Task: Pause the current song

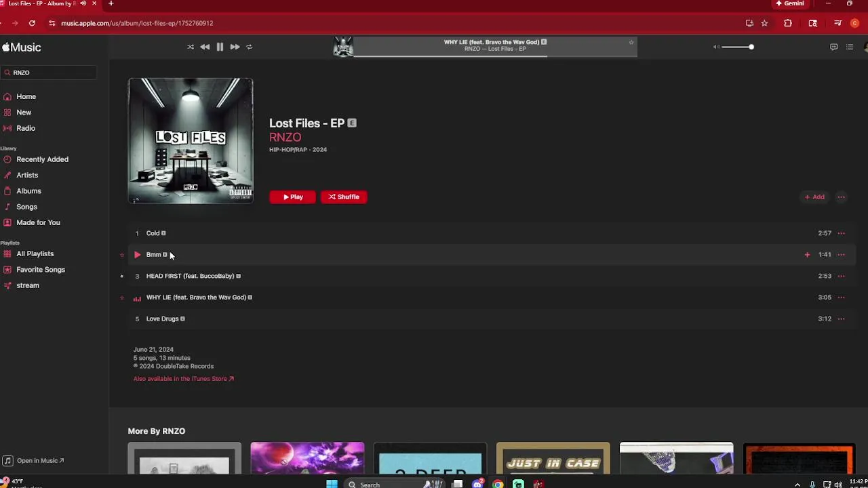Action: click(x=220, y=47)
